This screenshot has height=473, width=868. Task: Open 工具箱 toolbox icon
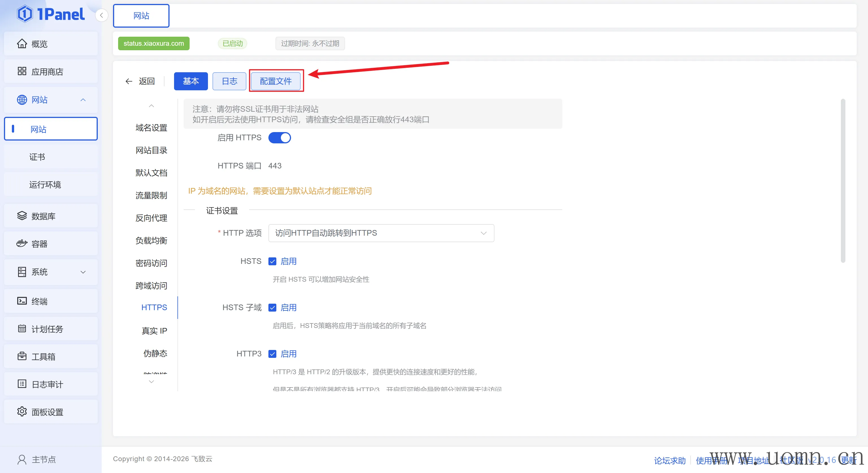(x=22, y=356)
